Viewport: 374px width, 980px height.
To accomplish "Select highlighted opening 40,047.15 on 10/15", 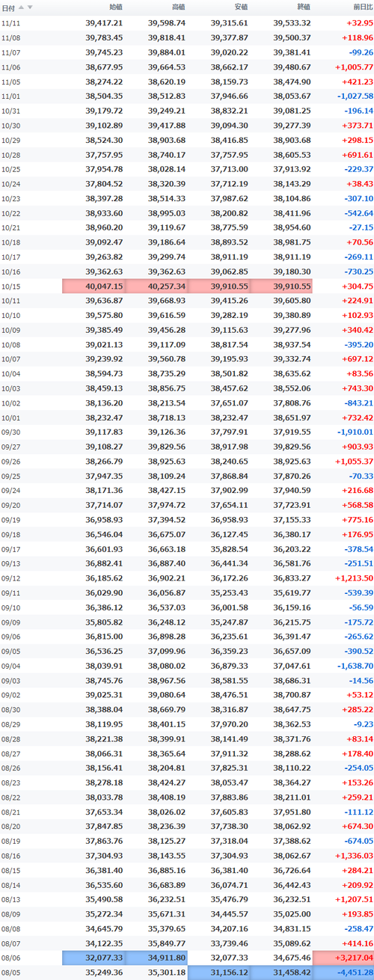I will (x=93, y=286).
